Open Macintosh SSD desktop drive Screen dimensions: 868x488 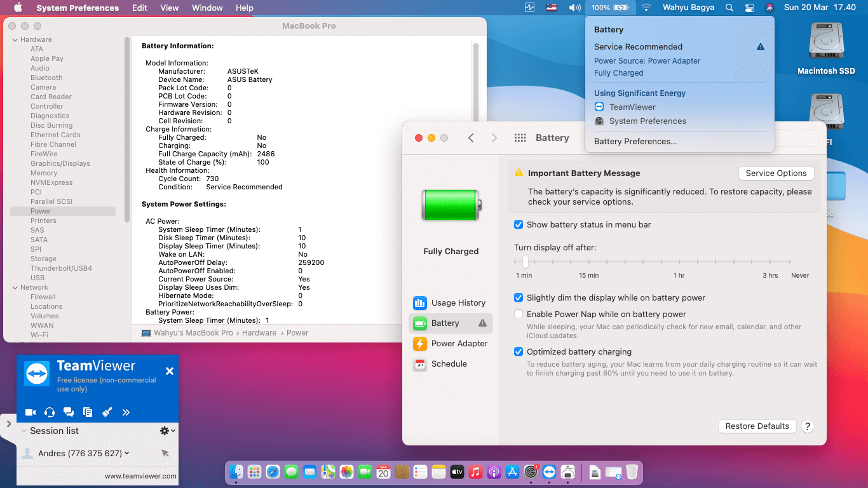826,48
